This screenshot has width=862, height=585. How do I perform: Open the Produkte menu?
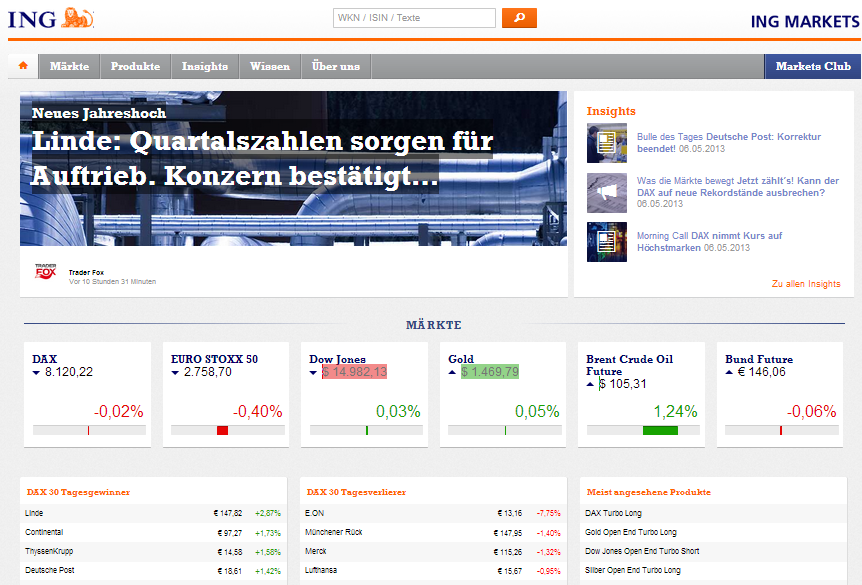(135, 66)
